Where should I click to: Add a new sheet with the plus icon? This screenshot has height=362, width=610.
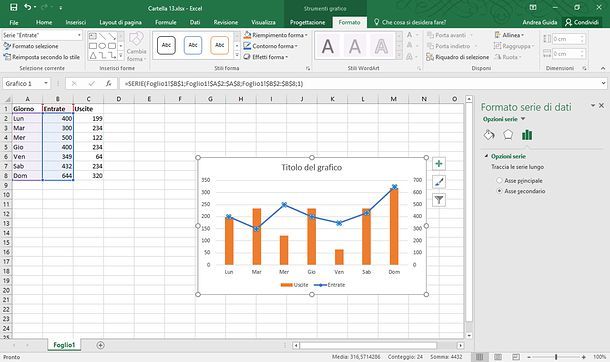click(100, 345)
